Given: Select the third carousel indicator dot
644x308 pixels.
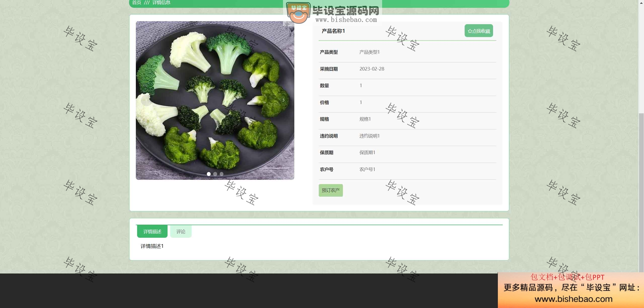Looking at the screenshot, I should [221, 174].
